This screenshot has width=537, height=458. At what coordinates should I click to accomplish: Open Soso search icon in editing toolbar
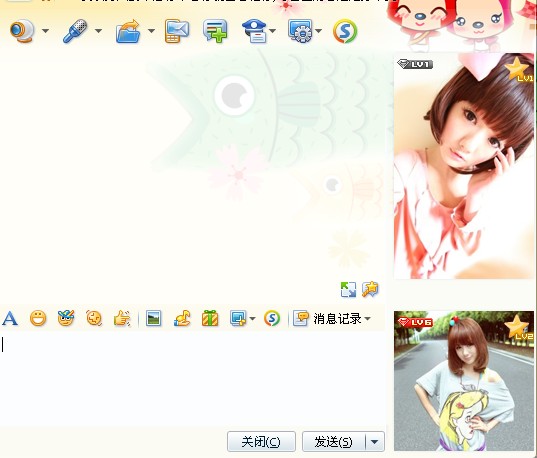coord(272,318)
